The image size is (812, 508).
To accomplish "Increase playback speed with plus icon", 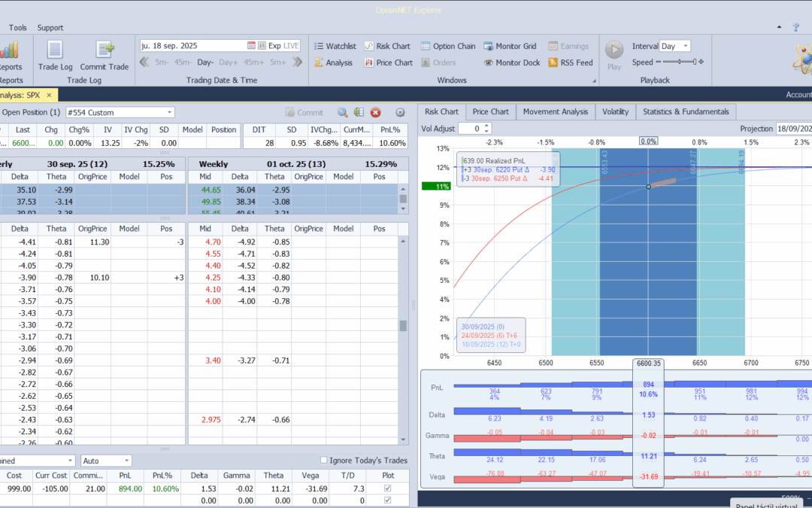I will [x=701, y=62].
